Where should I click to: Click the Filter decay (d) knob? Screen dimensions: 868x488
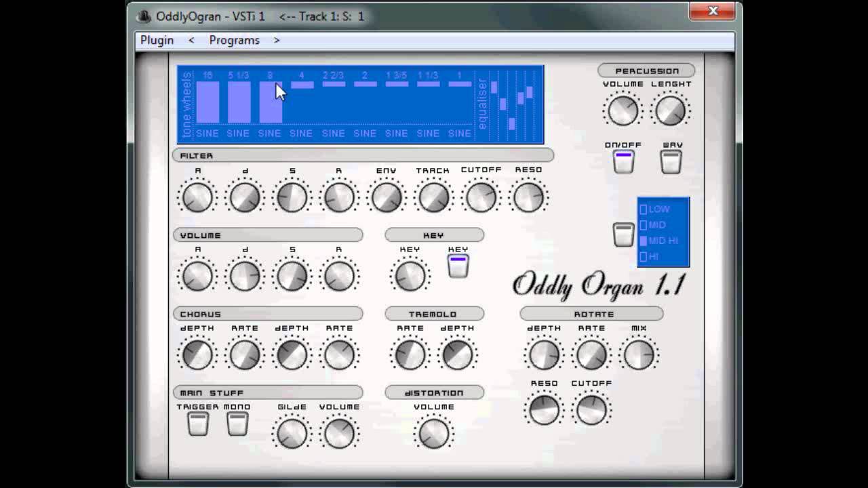245,197
